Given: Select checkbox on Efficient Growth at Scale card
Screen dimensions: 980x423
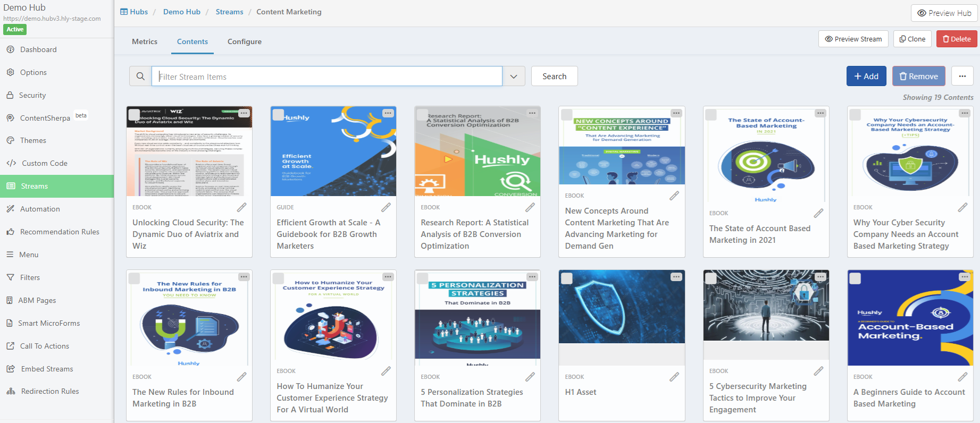Looking at the screenshot, I should [x=278, y=114].
